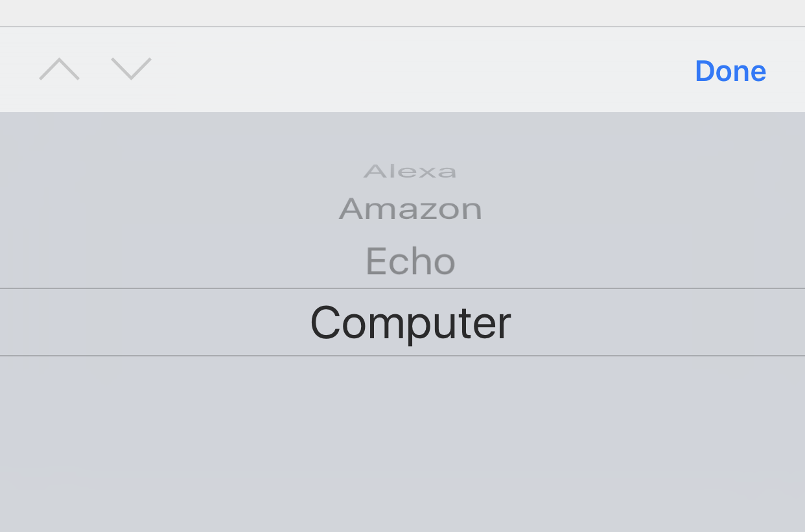
Task: Select Alexa in the wake word picker
Action: (410, 172)
